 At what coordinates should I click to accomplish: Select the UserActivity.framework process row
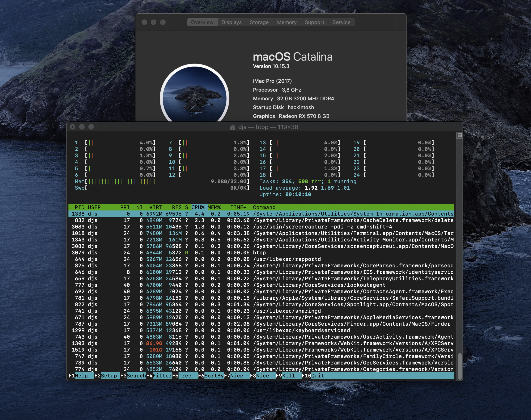click(261, 337)
